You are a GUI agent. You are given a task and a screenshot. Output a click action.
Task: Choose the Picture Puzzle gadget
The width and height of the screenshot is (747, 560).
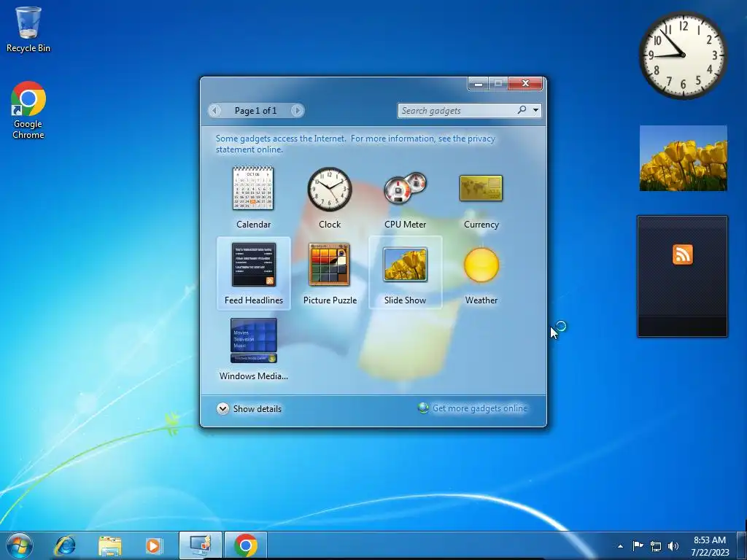pyautogui.click(x=329, y=265)
